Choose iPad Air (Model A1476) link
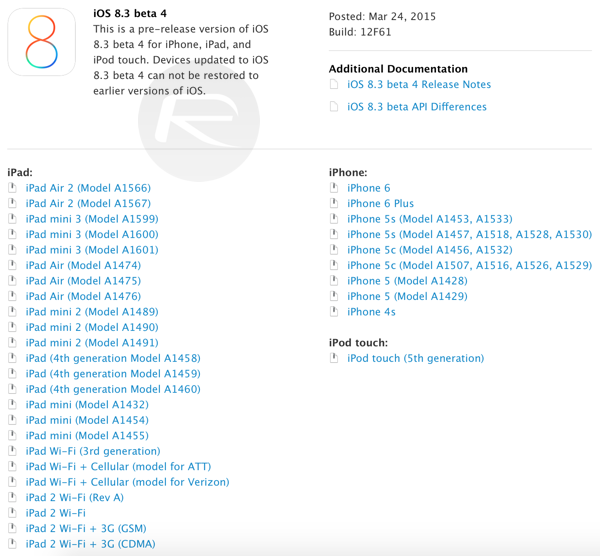This screenshot has height=556, width=600. pos(83,296)
